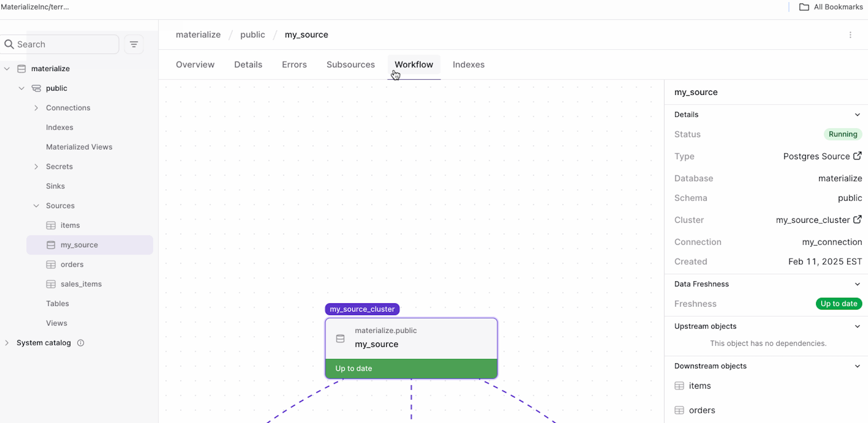Click the info icon next to System catalog
The height and width of the screenshot is (423, 868).
tap(80, 343)
